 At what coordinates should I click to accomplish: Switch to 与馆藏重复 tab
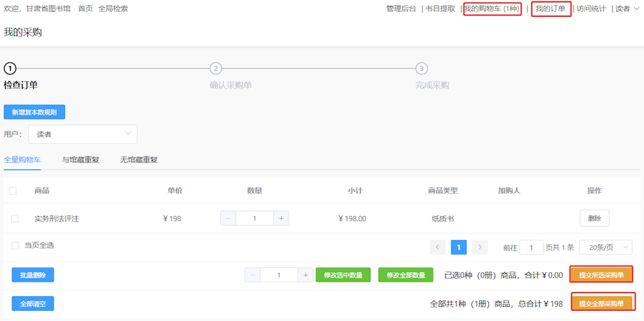[80, 160]
